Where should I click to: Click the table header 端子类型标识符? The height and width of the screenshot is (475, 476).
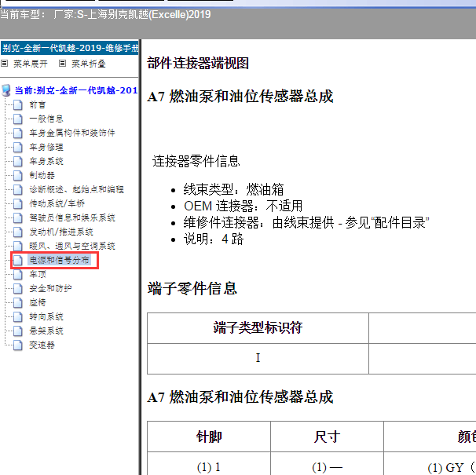258,328
